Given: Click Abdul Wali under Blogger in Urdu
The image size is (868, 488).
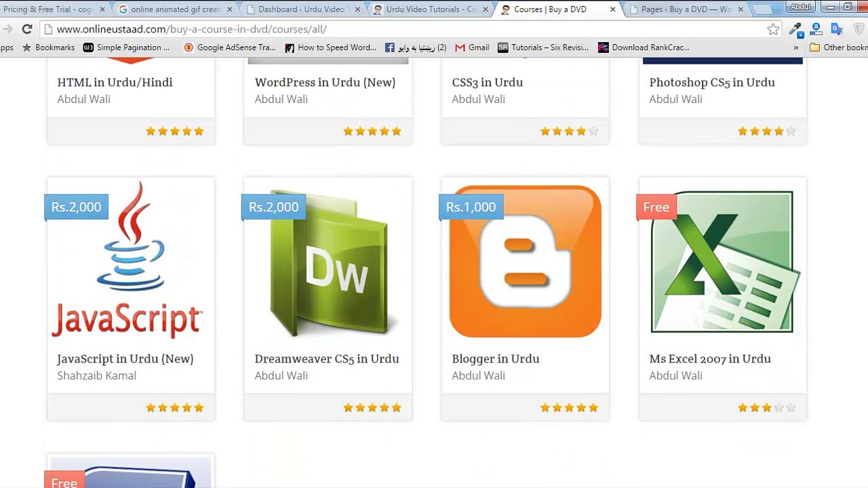Looking at the screenshot, I should point(478,375).
